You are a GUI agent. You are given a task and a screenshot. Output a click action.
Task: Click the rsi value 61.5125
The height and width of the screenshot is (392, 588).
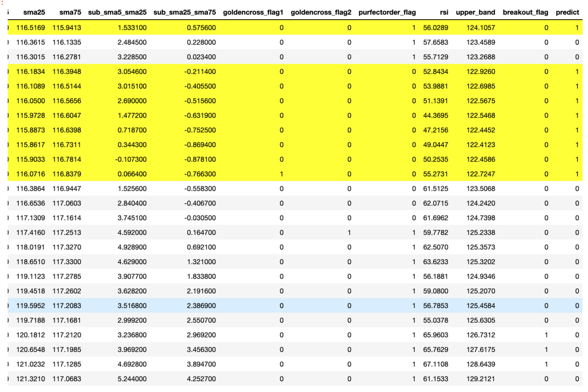pos(436,189)
